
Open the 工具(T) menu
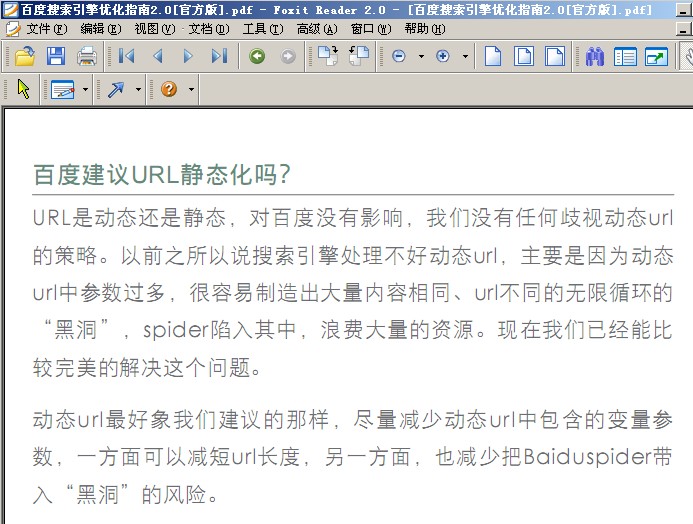point(263,29)
